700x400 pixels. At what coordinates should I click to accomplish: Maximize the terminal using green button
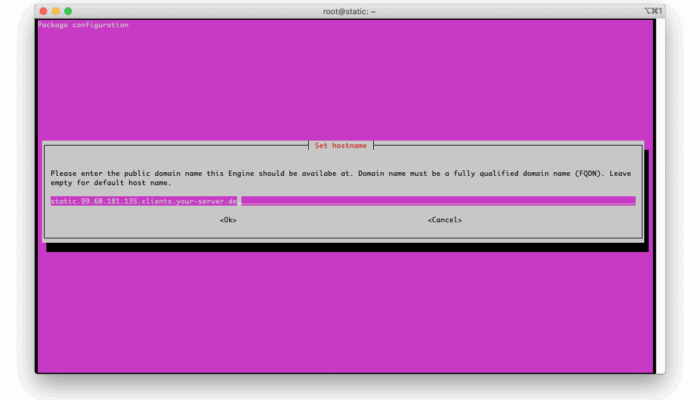(68, 11)
